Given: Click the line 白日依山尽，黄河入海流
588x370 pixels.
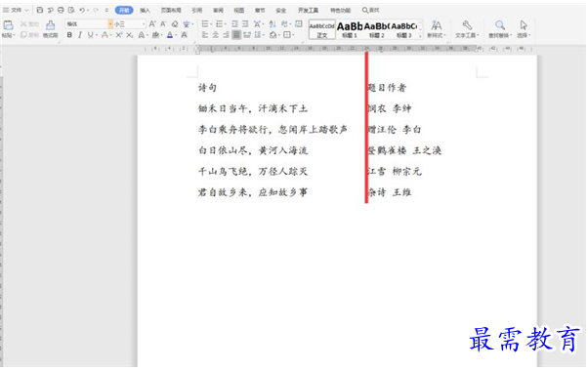Looking at the screenshot, I should tap(253, 150).
